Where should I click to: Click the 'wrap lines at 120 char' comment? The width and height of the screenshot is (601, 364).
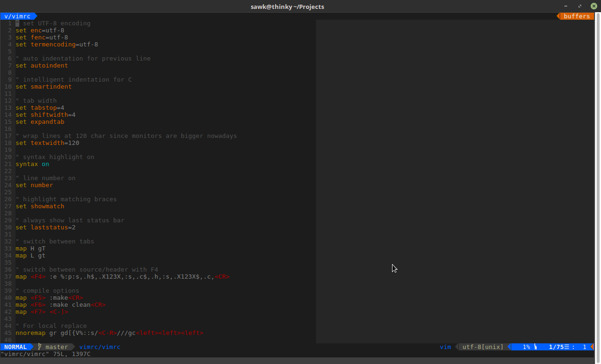[x=126, y=136]
